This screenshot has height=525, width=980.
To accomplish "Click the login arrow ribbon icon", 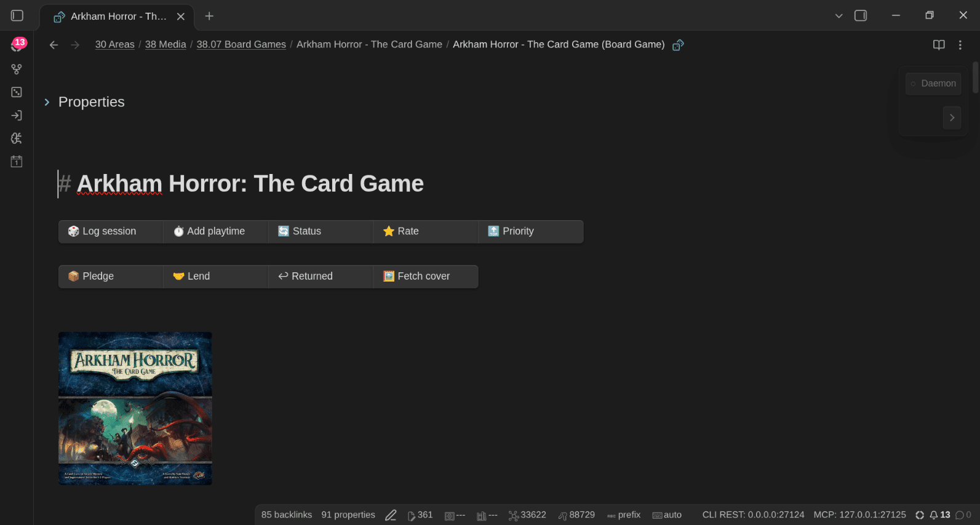I will (17, 116).
